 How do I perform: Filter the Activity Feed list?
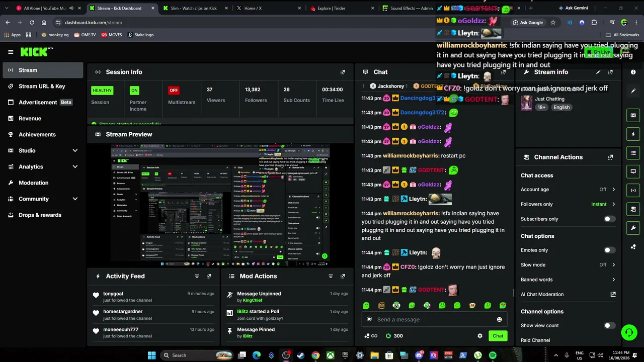[197, 276]
